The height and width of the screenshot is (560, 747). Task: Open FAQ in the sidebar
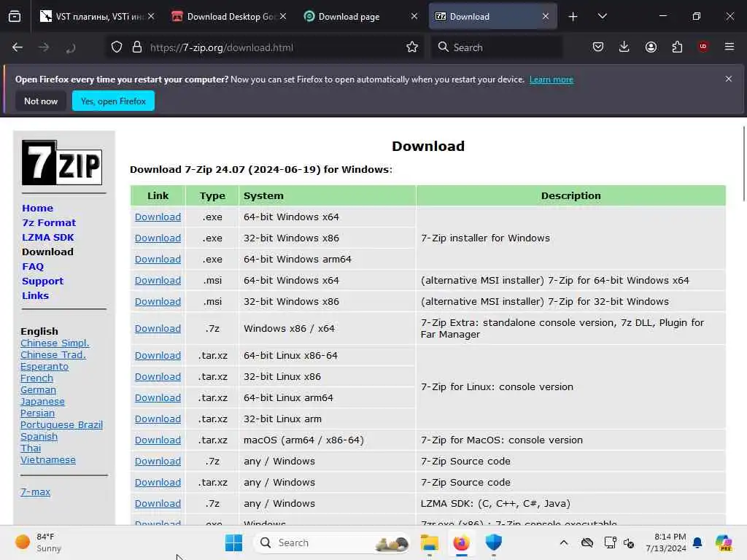32,267
